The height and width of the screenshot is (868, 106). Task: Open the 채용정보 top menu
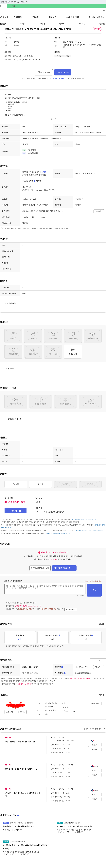click(x=18, y=17)
